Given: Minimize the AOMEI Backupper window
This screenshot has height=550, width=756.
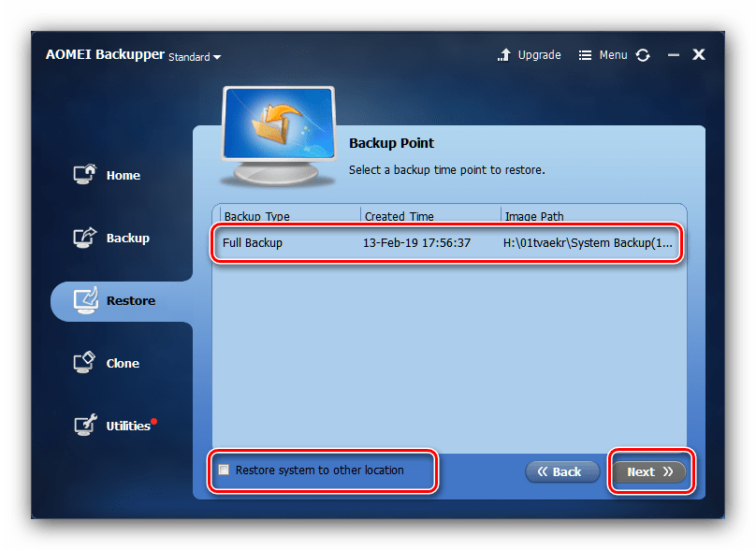Looking at the screenshot, I should (x=673, y=55).
